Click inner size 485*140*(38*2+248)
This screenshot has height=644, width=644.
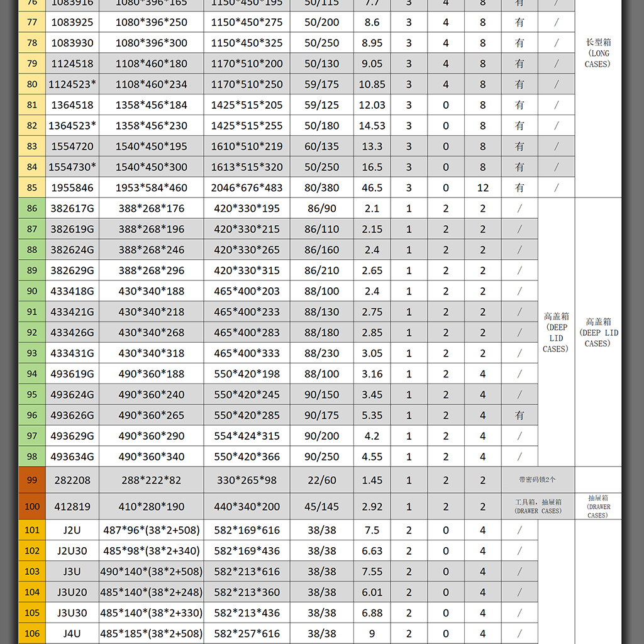click(151, 592)
